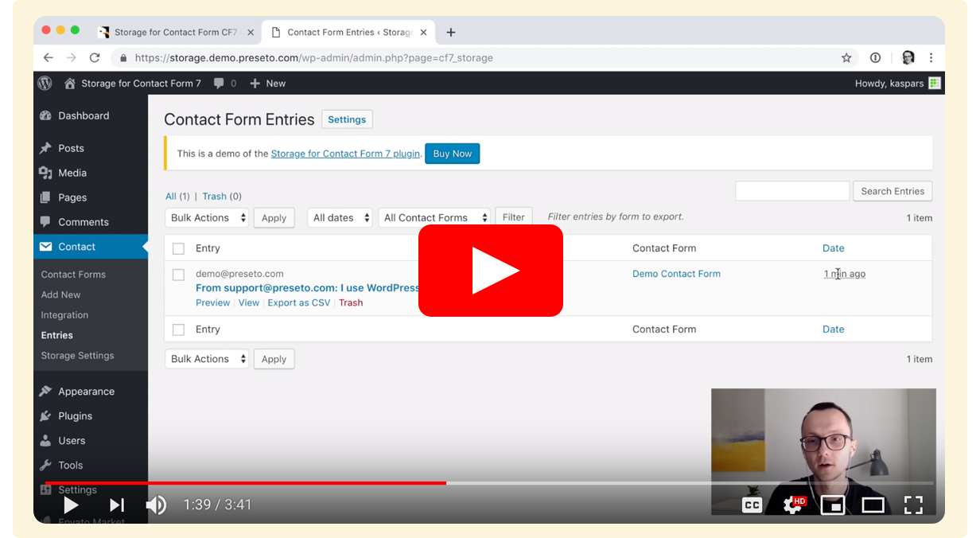Screen dimensions: 980x538
Task: Expand the All dates filter dropdown
Action: [x=340, y=217]
